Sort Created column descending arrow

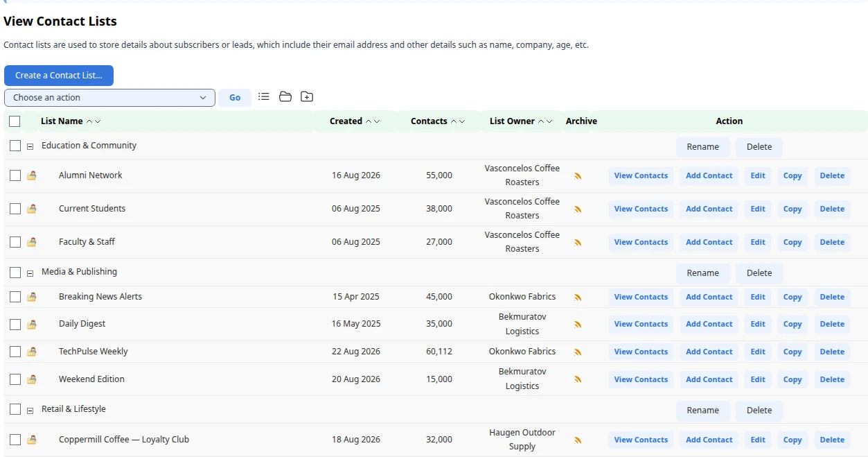tap(377, 121)
